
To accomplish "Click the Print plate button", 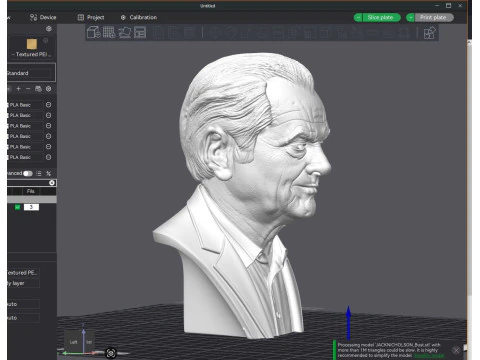I will click(433, 17).
